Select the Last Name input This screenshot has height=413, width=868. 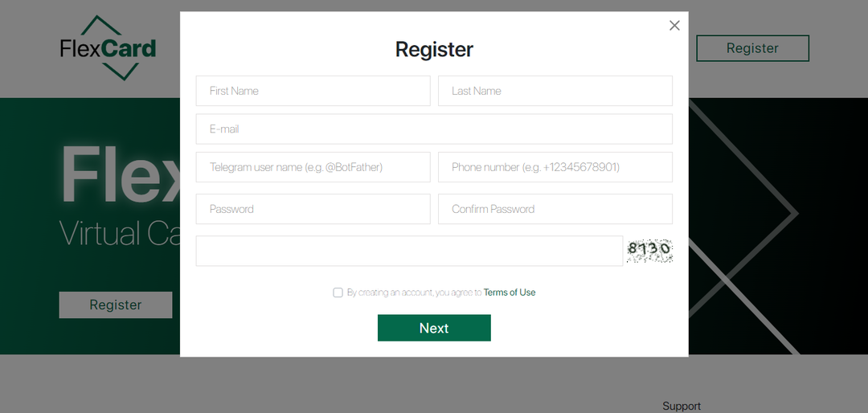tap(555, 91)
